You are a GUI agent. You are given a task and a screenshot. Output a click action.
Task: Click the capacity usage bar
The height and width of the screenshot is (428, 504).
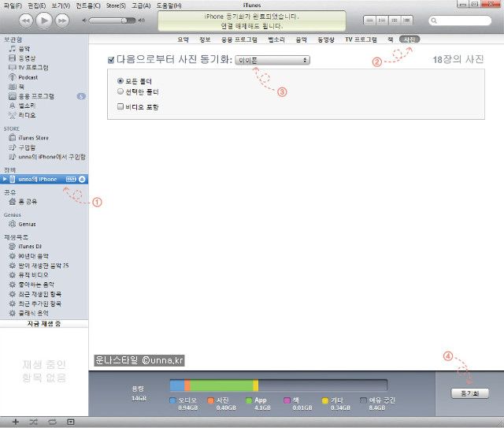pos(278,385)
